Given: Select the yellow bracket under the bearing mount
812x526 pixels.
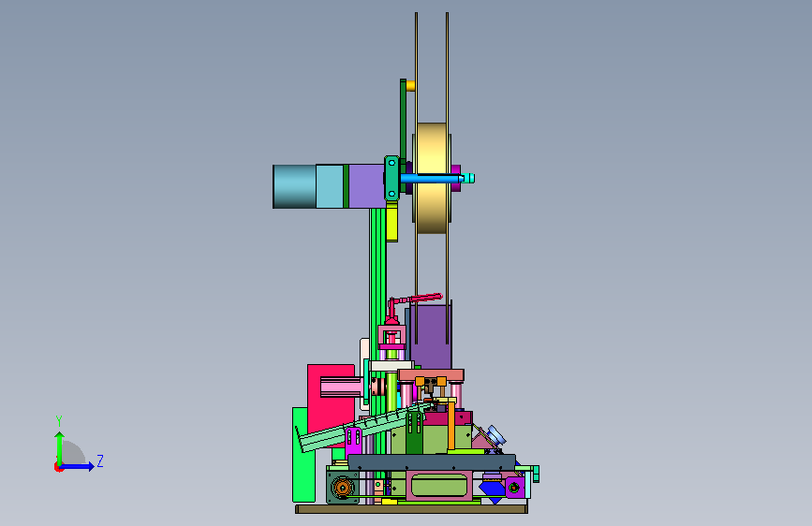Looking at the screenshot, I should pos(392,222).
